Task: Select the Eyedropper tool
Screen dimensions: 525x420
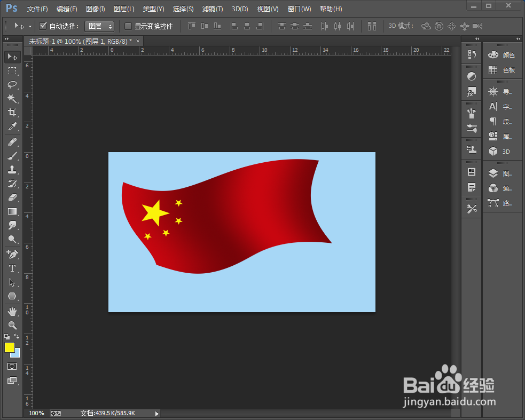Action: click(x=12, y=126)
